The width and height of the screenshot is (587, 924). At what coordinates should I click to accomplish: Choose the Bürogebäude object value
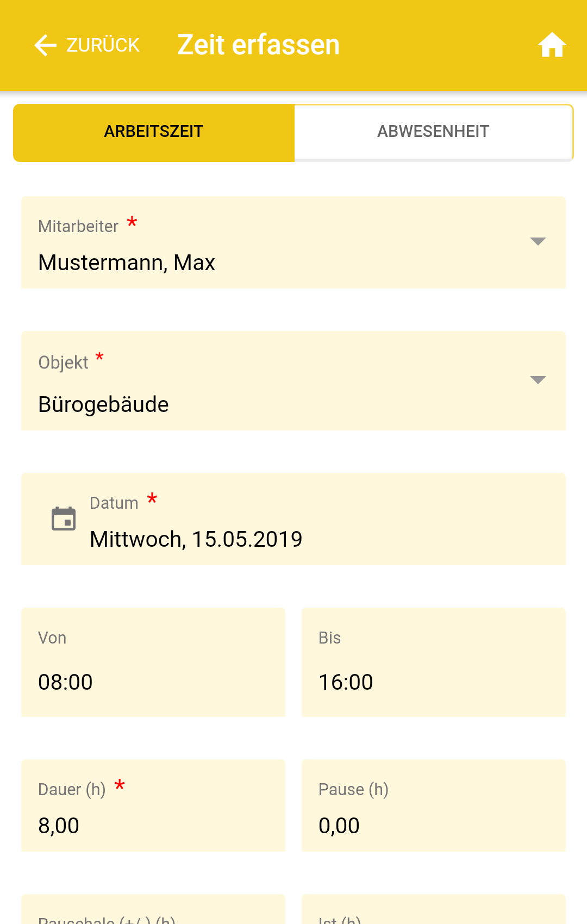tap(103, 405)
